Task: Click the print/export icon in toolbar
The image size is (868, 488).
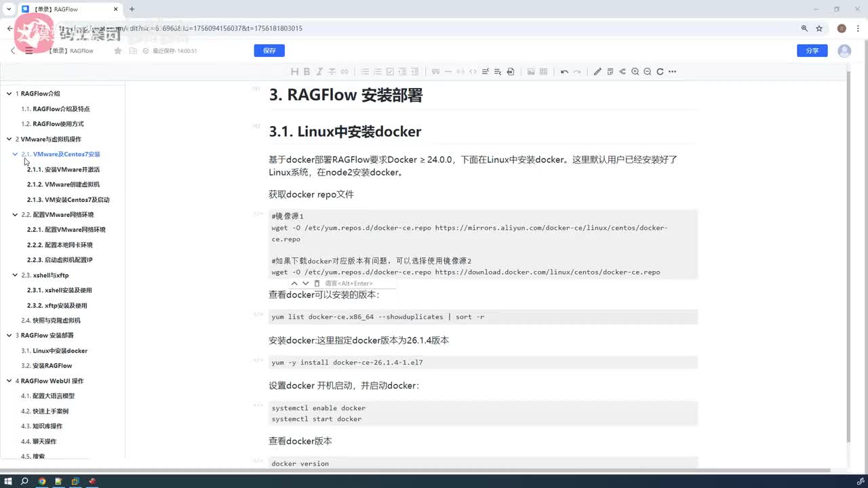Action: [x=511, y=71]
